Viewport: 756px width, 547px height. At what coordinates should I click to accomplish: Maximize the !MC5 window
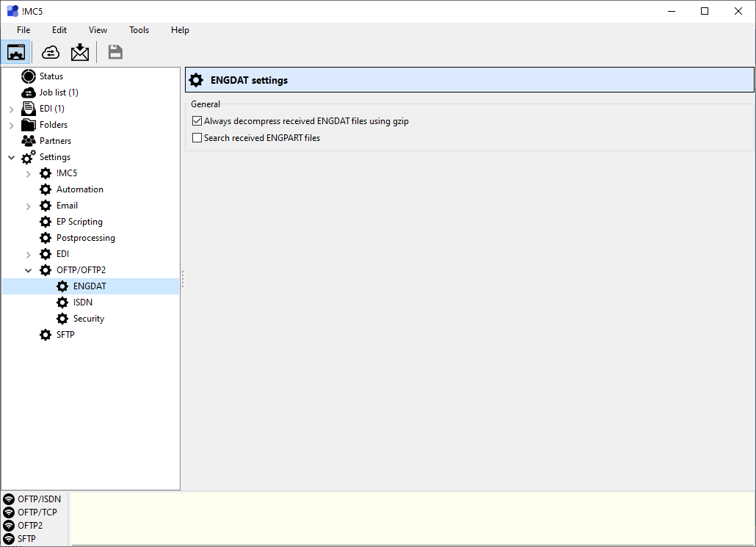[705, 11]
